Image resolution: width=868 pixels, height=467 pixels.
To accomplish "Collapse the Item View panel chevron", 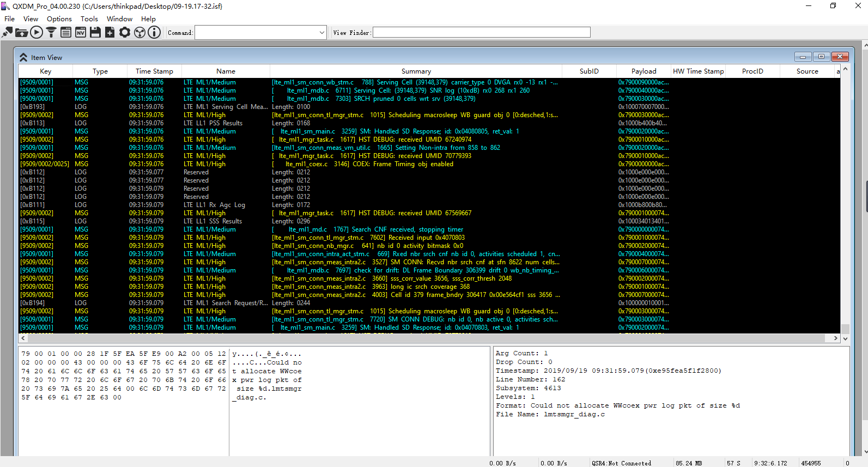I will (23, 57).
